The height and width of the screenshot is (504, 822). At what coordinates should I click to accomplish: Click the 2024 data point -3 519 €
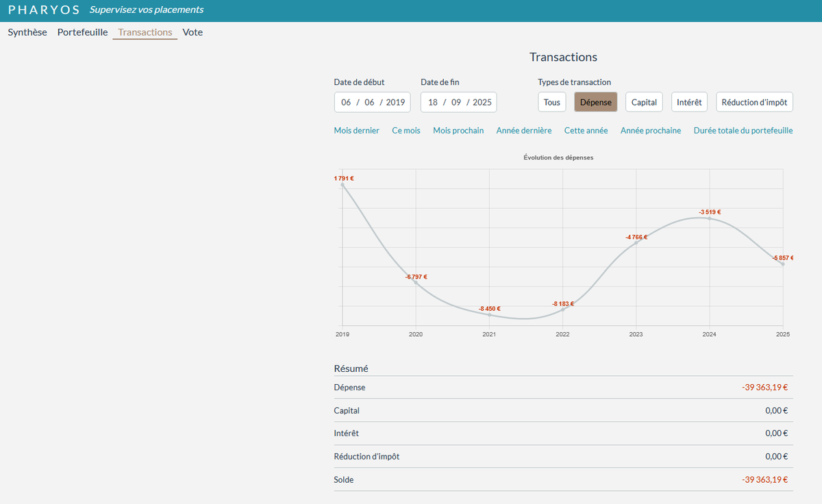[710, 218]
